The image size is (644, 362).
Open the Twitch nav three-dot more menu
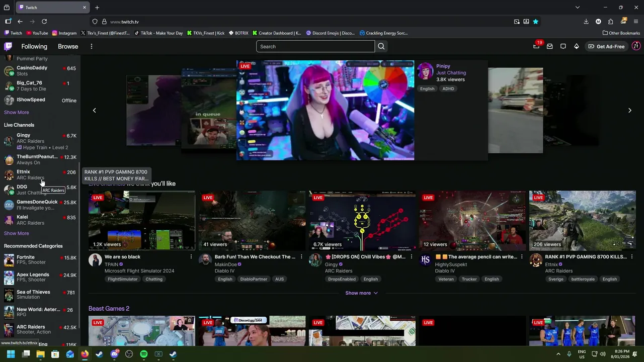pos(92,46)
